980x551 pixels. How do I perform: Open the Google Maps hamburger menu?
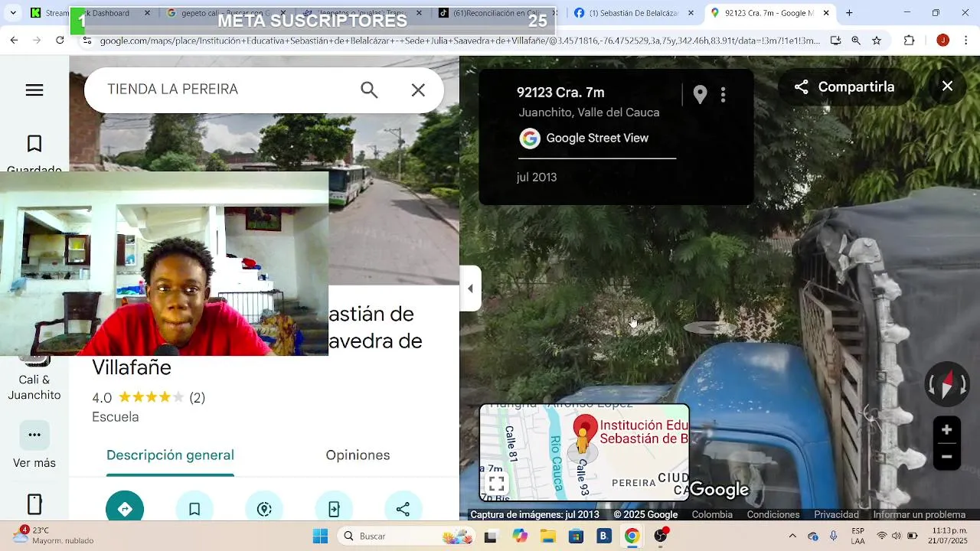34,90
